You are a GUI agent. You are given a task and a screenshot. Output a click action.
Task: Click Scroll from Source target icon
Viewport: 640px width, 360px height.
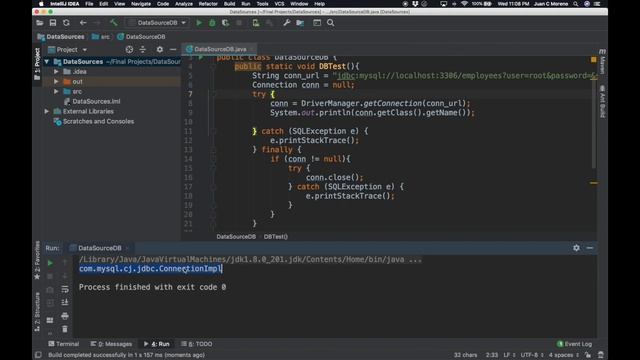(x=129, y=49)
